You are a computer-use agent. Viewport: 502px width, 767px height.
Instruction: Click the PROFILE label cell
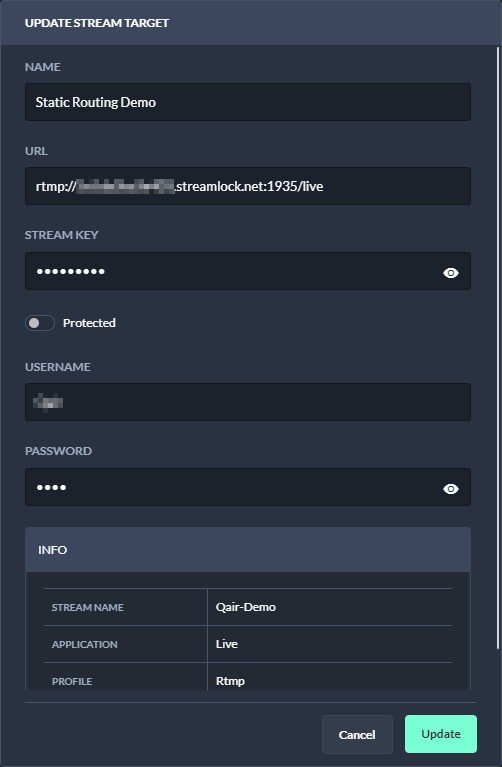tap(126, 680)
